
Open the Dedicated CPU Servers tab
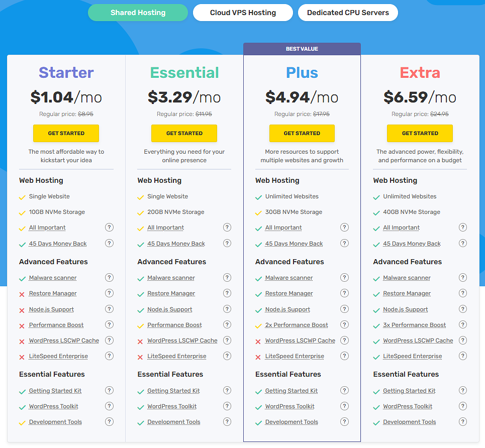tap(348, 13)
